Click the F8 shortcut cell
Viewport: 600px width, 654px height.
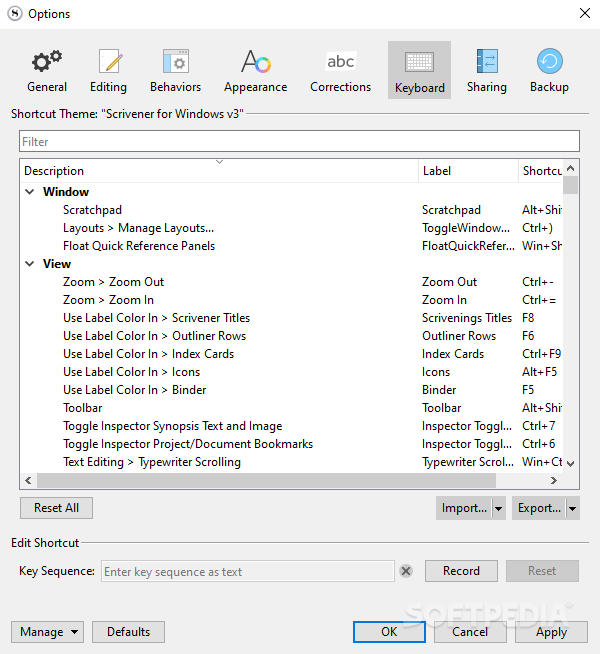(528, 318)
